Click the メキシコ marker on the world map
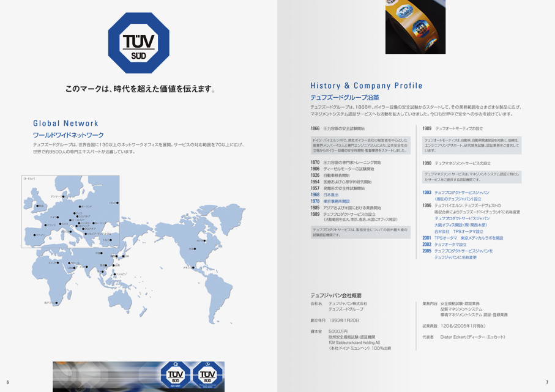This screenshot has height=392, width=555. [x=193, y=268]
